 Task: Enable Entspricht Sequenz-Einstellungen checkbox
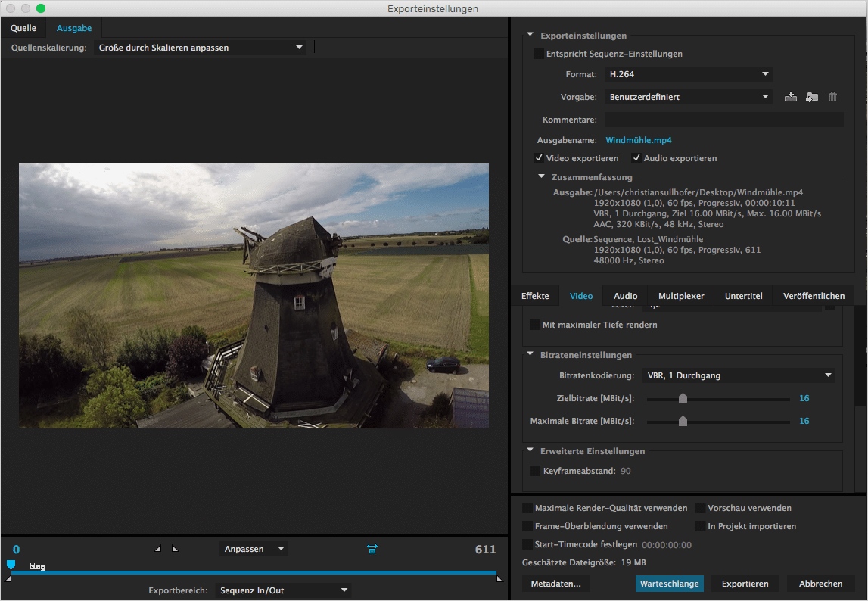click(538, 54)
